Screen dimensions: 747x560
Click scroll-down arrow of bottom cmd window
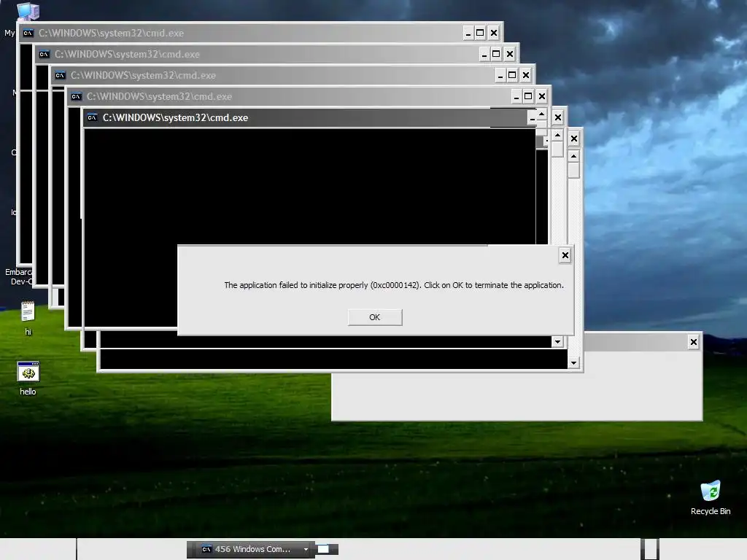pyautogui.click(x=573, y=363)
